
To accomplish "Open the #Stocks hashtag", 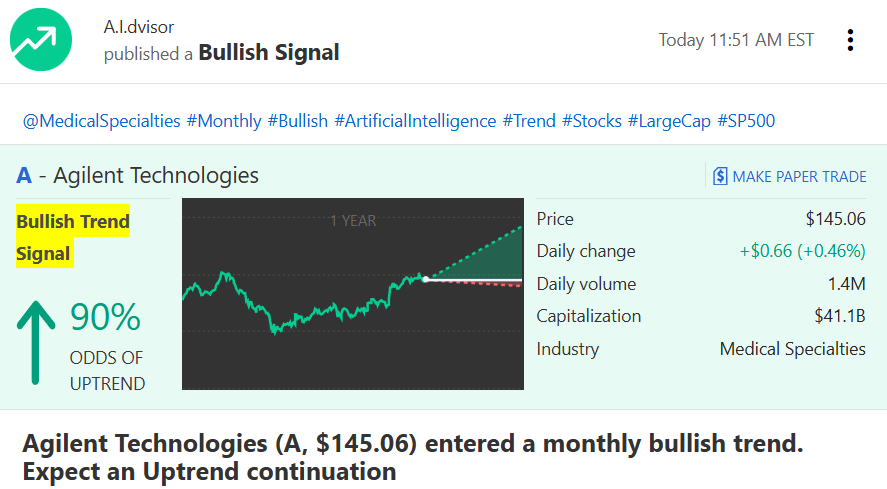I will 591,121.
